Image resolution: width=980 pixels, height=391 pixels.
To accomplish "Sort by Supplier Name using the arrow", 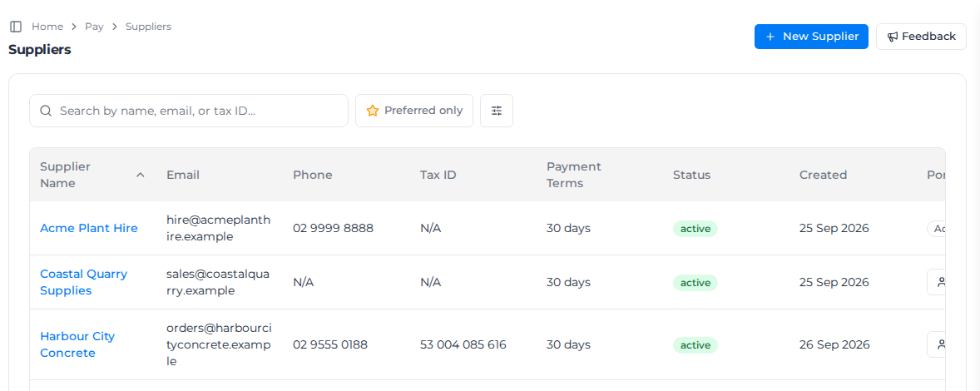I will 141,175.
